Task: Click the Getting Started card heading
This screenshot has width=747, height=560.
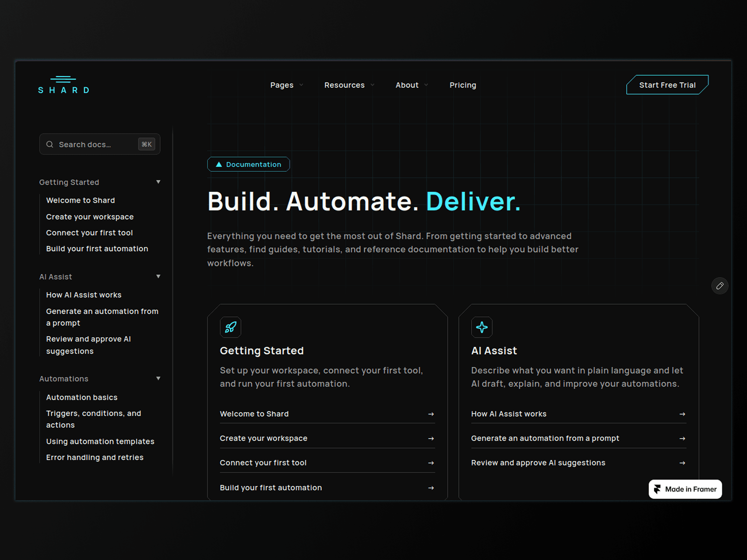Action: click(x=261, y=350)
